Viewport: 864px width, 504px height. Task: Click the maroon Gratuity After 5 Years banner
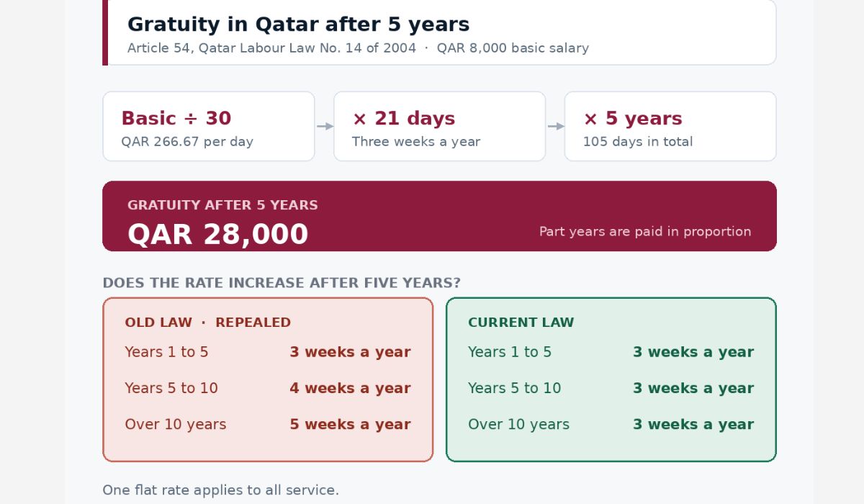click(439, 216)
